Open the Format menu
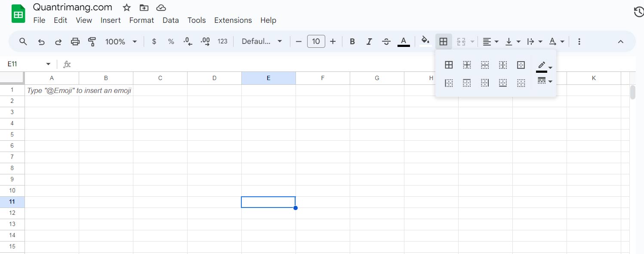 click(x=142, y=20)
